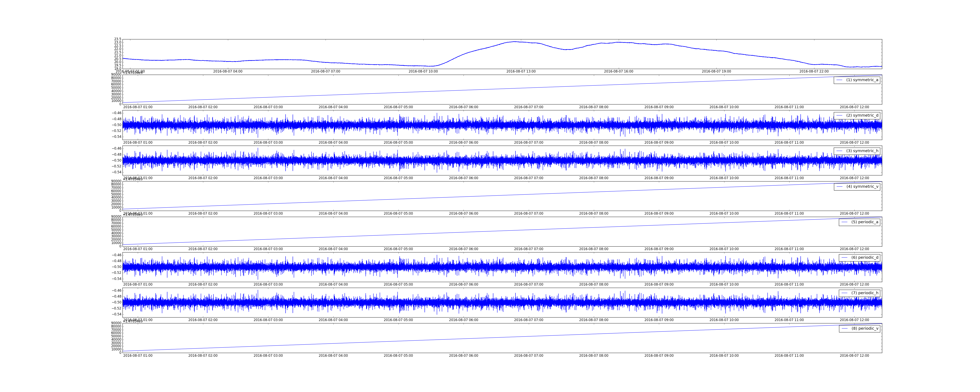Select the (7) periodic_h legend entry

pos(859,293)
